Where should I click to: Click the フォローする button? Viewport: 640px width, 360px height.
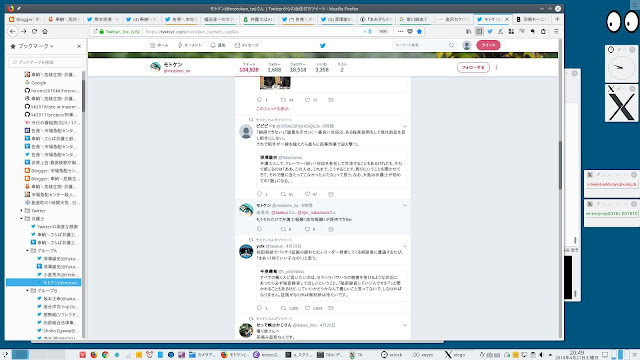pos(473,67)
